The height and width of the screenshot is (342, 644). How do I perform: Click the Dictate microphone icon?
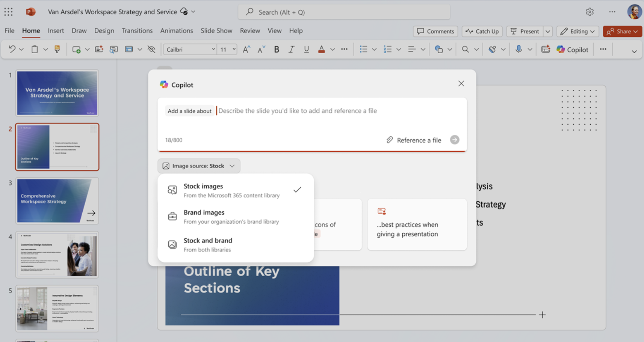[519, 49]
